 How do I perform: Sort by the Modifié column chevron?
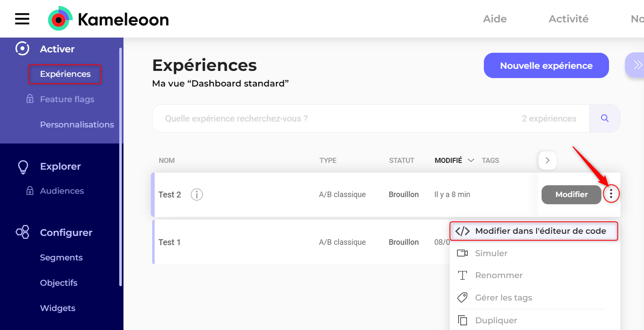471,160
